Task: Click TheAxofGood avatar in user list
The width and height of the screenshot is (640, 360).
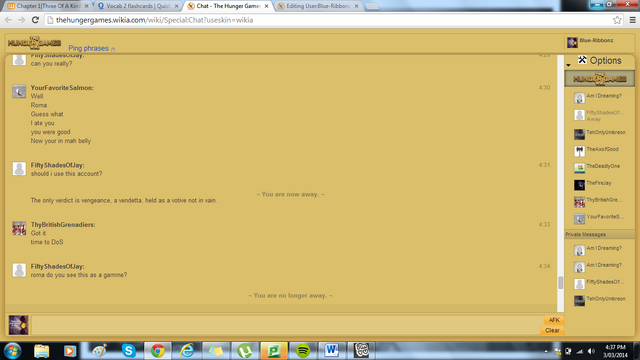Action: [x=579, y=151]
